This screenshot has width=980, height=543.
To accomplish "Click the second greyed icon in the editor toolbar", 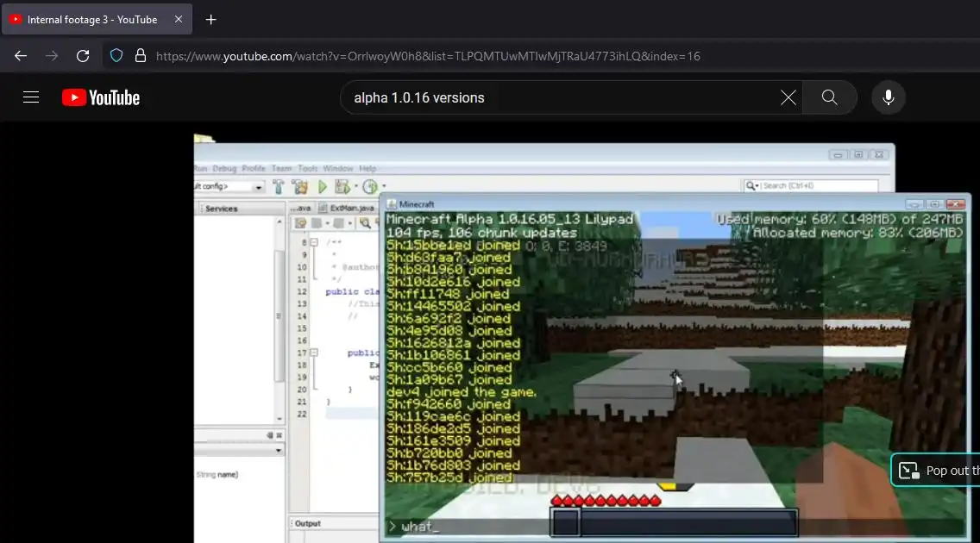I will pyautogui.click(x=317, y=223).
